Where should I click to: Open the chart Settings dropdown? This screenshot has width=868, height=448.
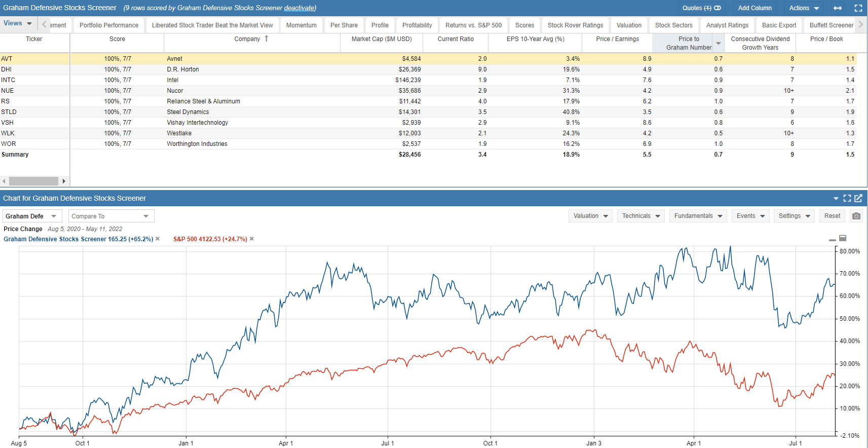pos(795,216)
